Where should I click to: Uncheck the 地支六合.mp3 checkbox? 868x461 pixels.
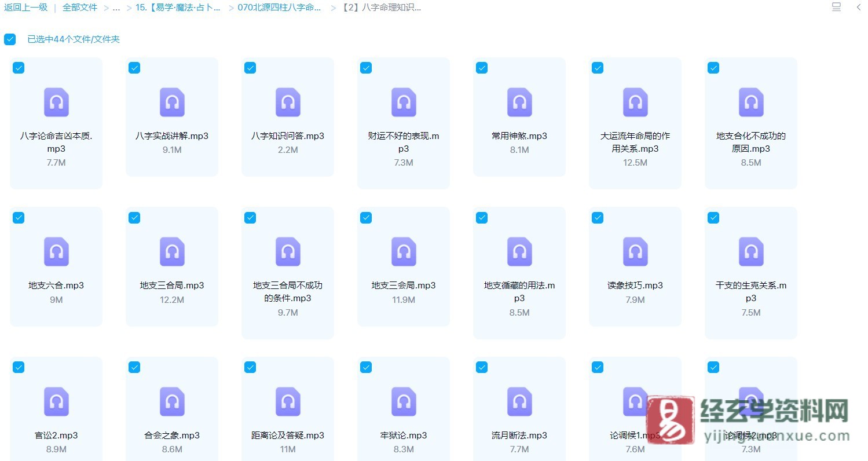[19, 217]
